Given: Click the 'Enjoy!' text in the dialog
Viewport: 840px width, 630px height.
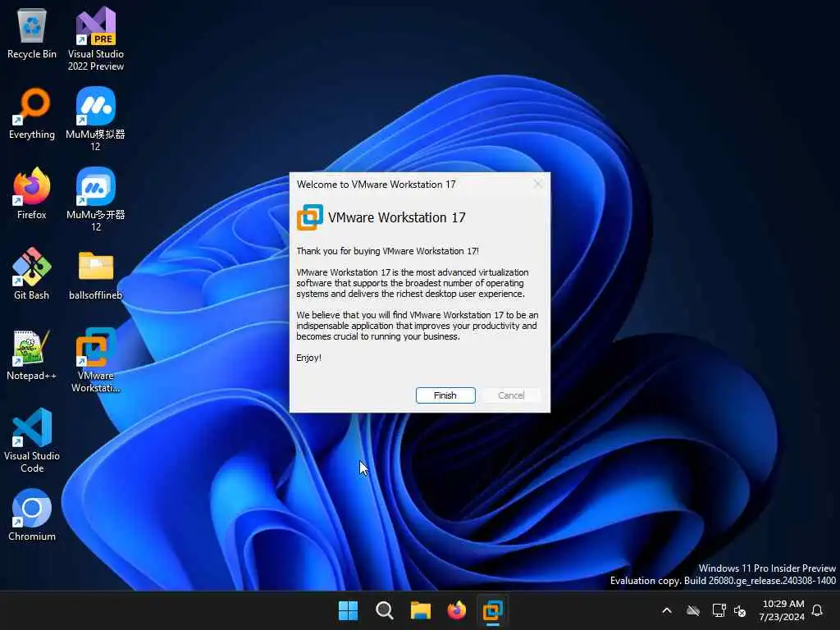Looking at the screenshot, I should coord(308,358).
